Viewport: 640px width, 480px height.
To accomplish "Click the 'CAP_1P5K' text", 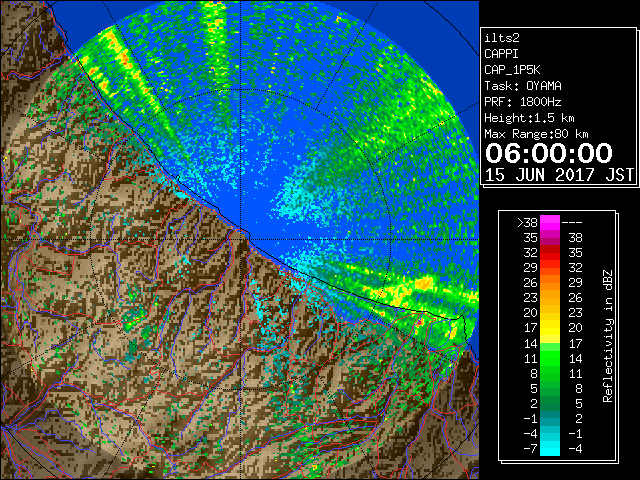I will click(512, 70).
